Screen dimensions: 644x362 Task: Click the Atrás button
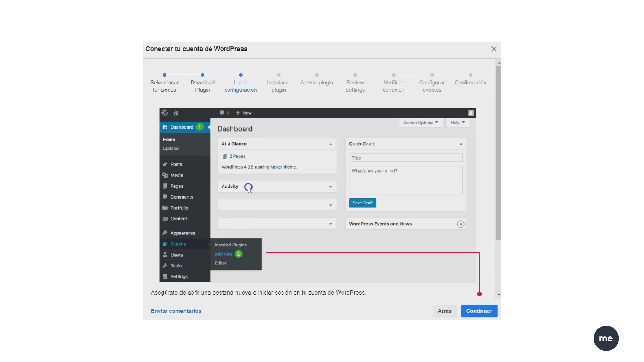pos(445,311)
